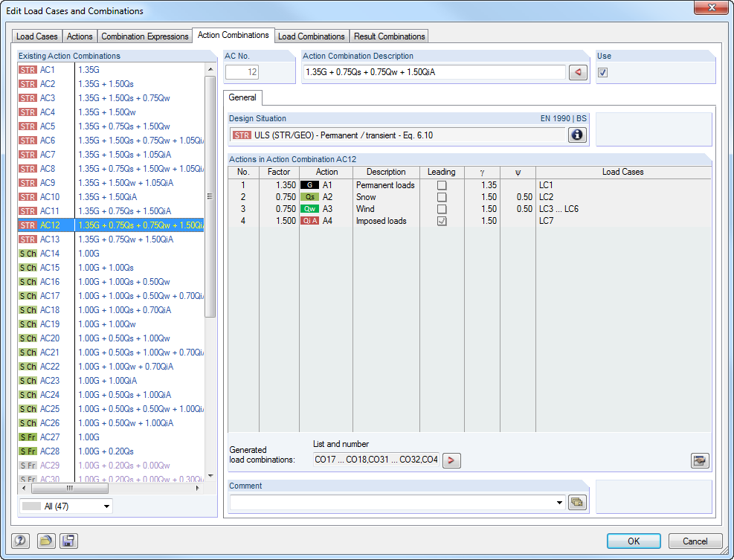Image resolution: width=734 pixels, height=560 pixels.
Task: Open the Combination Expressions tab
Action: click(145, 36)
